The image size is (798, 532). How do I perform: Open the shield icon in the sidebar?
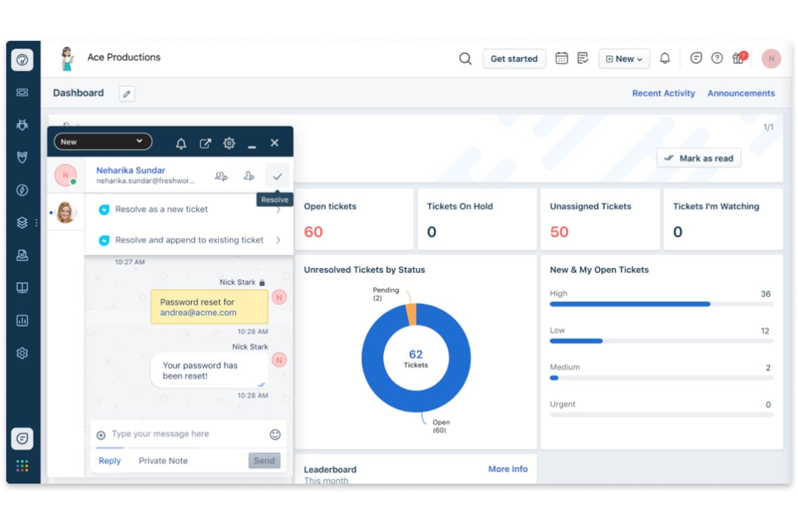(22, 157)
